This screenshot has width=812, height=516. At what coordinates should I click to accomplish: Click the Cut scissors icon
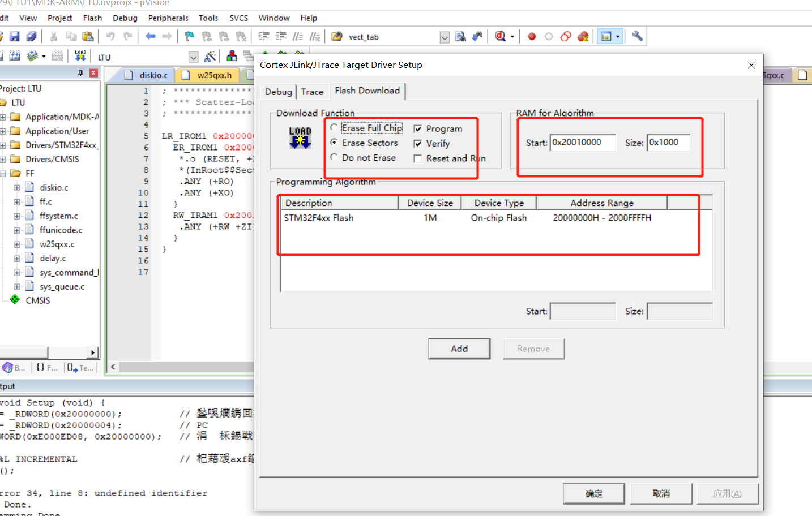[54, 37]
